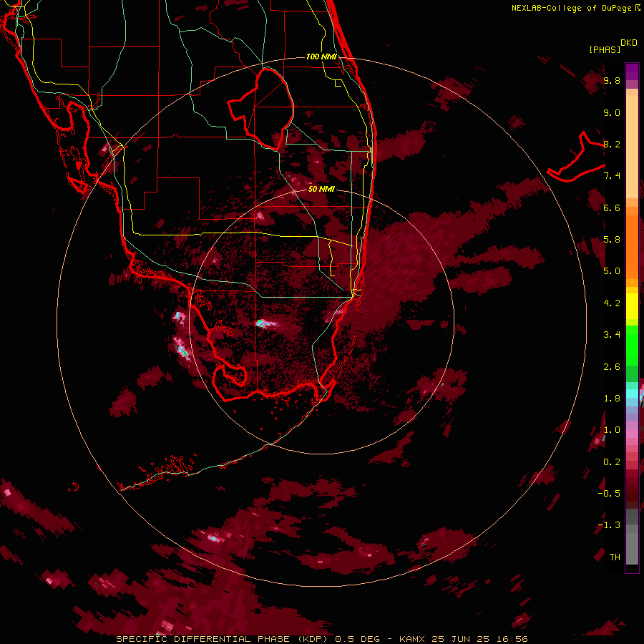This screenshot has width=644, height=644.
Task: Click the 7.4 scale value
Action: click(x=612, y=176)
